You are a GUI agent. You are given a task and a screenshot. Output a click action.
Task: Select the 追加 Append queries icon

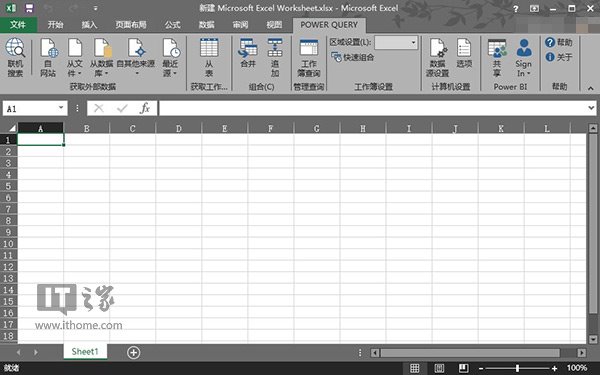[275, 57]
